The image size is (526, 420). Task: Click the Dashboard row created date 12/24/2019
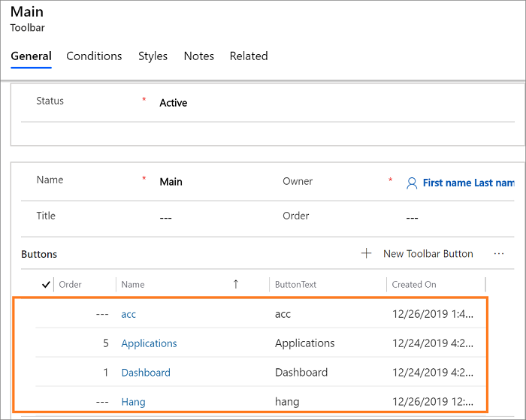tap(433, 373)
